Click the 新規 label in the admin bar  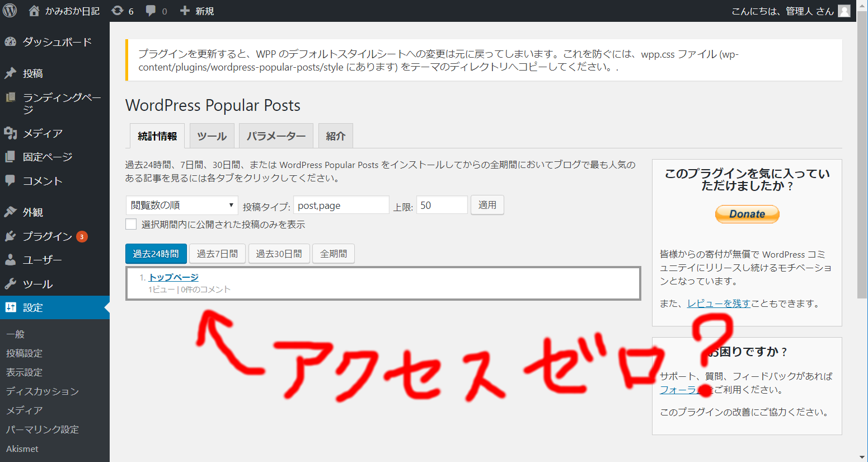205,11
